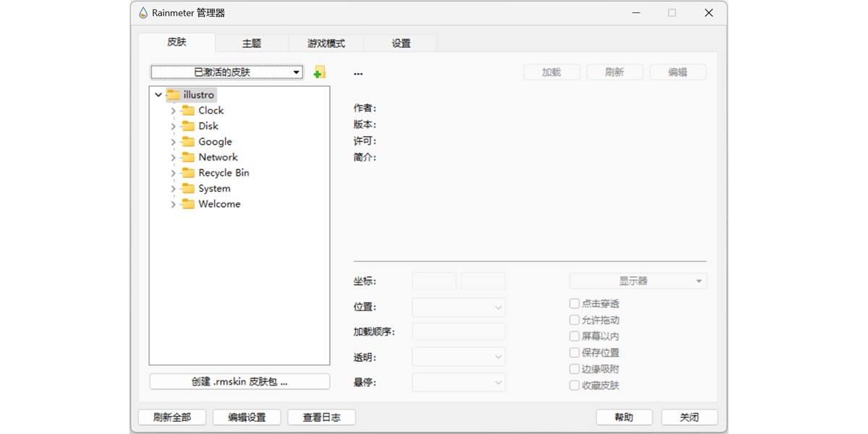This screenshot has width=868, height=434.
Task: Check the 收藏皮肤 option
Action: pos(574,386)
